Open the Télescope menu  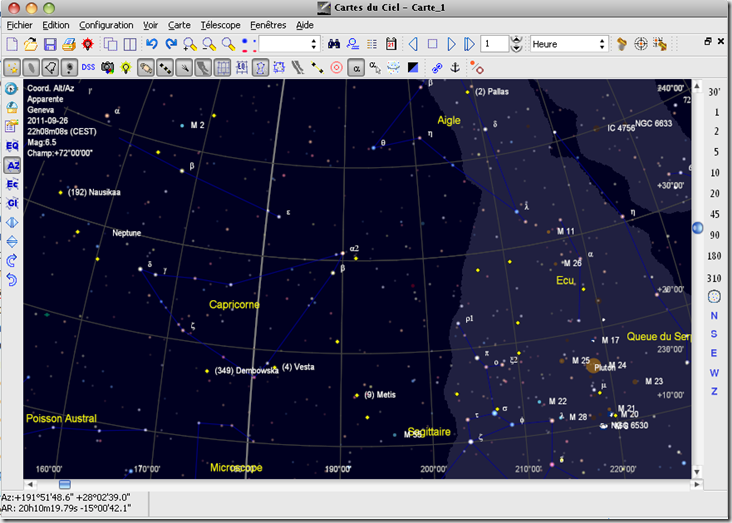pos(220,25)
